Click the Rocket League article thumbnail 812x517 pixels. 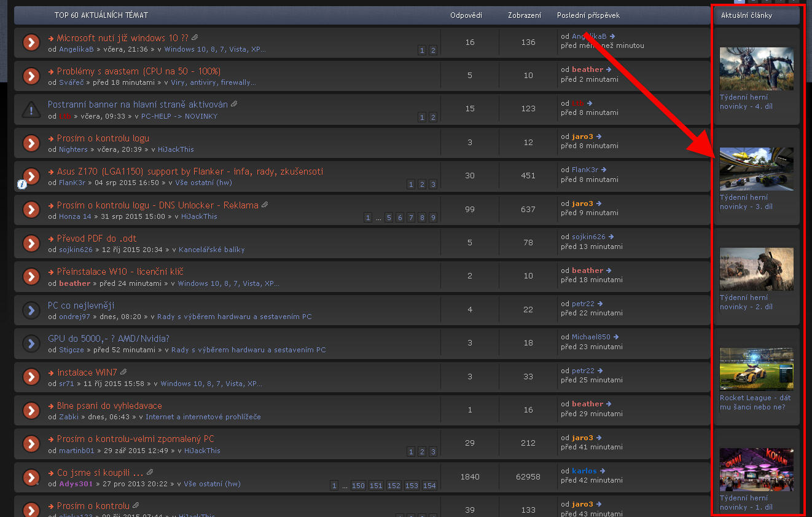point(756,369)
